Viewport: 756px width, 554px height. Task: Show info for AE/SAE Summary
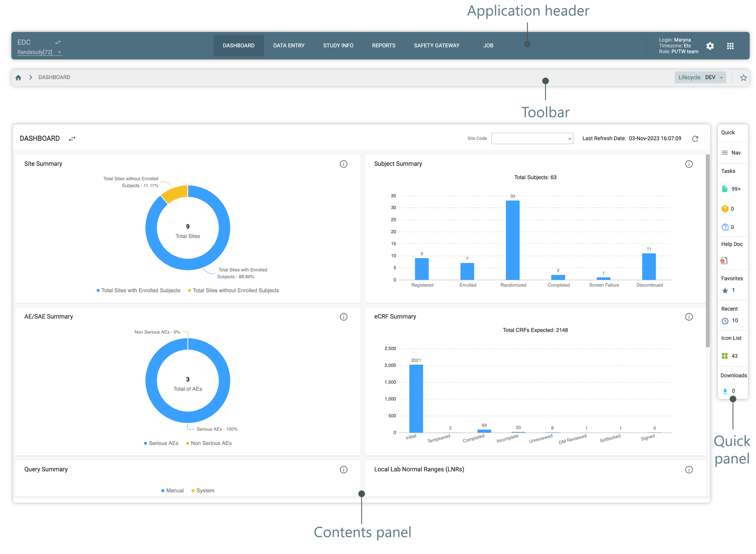pyautogui.click(x=344, y=317)
